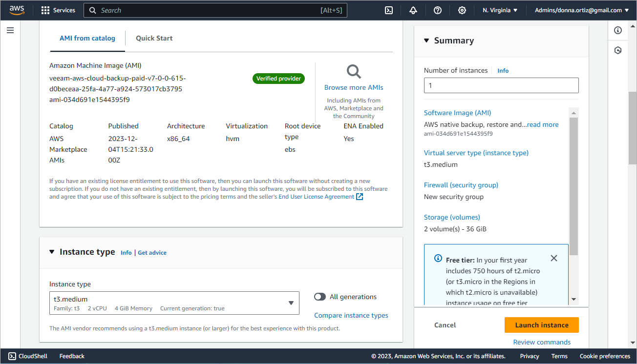Launch CloudShell from top bar icon
This screenshot has height=364, width=637.
389,10
